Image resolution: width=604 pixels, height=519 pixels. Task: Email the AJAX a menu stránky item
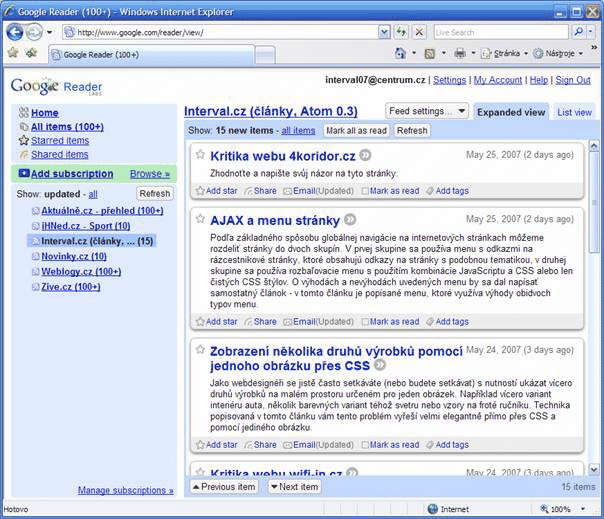pyautogui.click(x=319, y=322)
